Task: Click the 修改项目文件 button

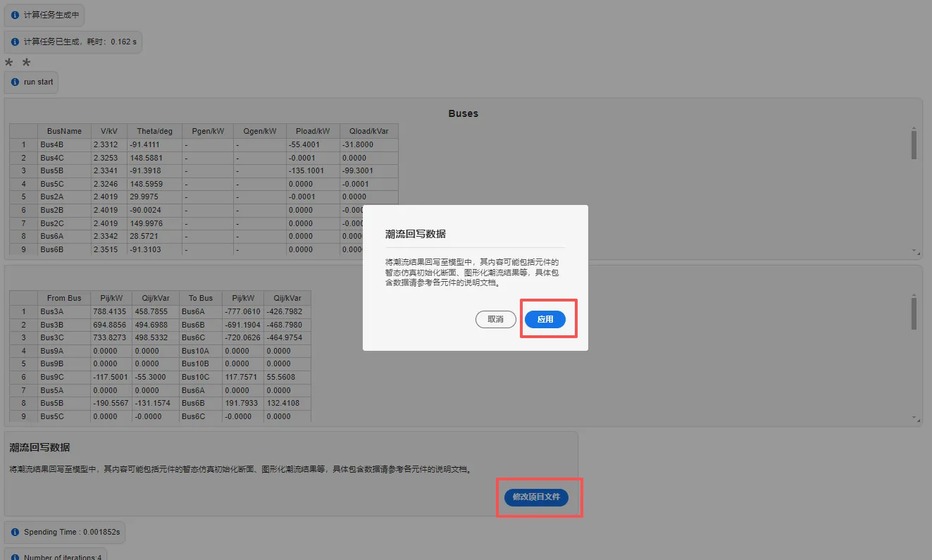Action: 536,497
